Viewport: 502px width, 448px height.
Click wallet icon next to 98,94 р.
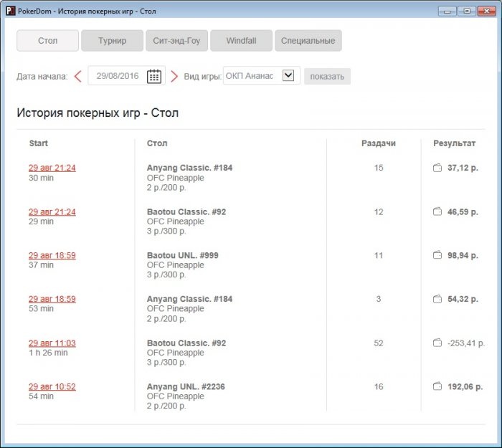437,255
